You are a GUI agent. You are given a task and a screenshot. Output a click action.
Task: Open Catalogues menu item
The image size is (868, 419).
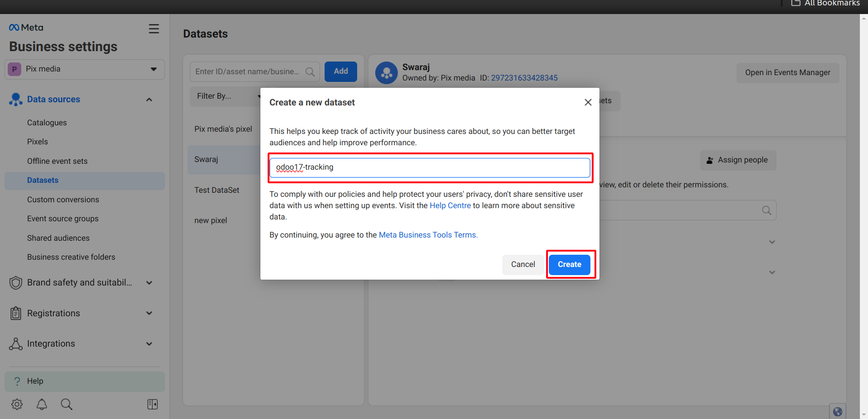coord(47,123)
